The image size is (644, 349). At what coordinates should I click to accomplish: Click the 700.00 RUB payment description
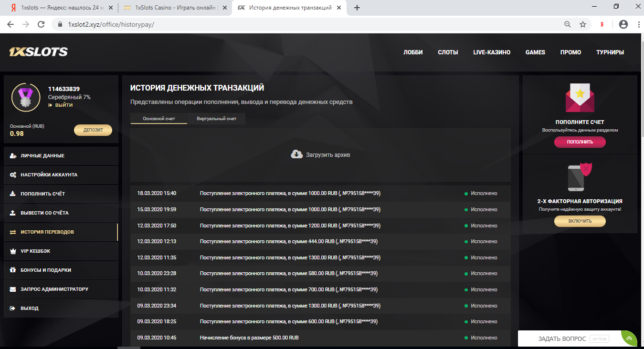pyautogui.click(x=289, y=290)
